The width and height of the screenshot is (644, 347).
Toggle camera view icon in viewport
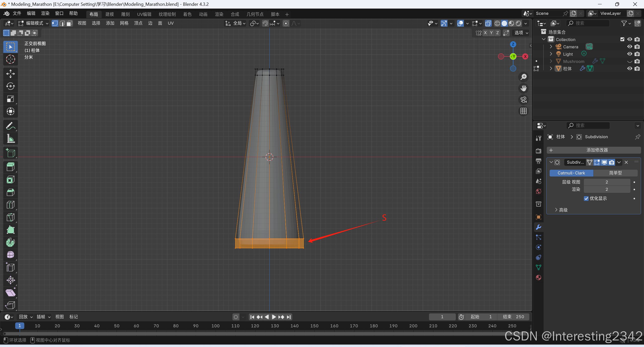[524, 100]
